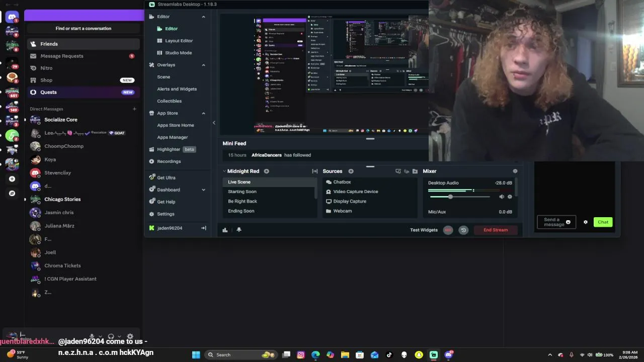
Task: Open Desktop Audio source settings gear
Action: (510, 197)
